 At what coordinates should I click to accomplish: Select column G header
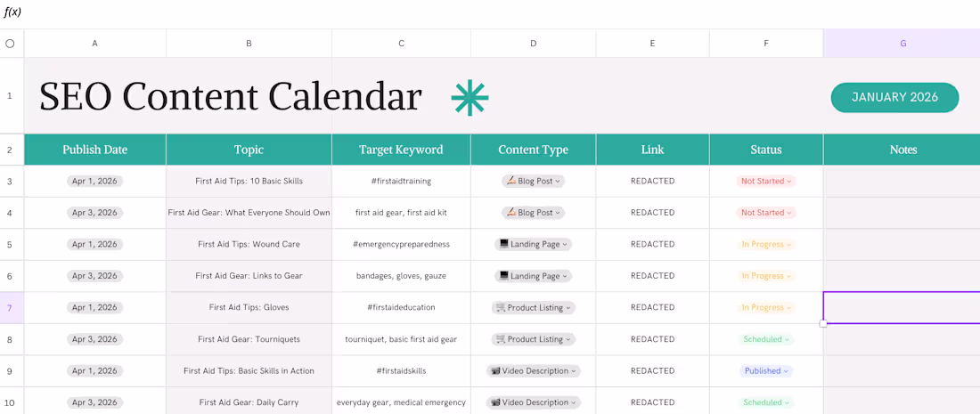(x=902, y=43)
